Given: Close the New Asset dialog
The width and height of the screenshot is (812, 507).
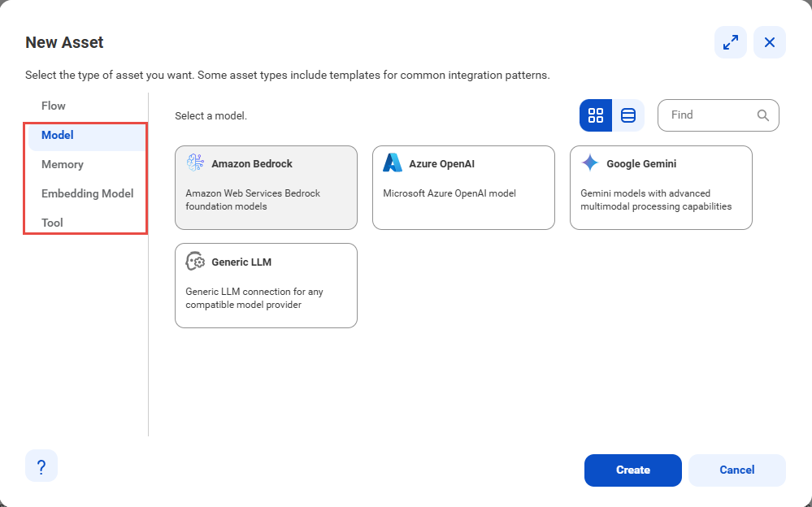Looking at the screenshot, I should pos(770,42).
